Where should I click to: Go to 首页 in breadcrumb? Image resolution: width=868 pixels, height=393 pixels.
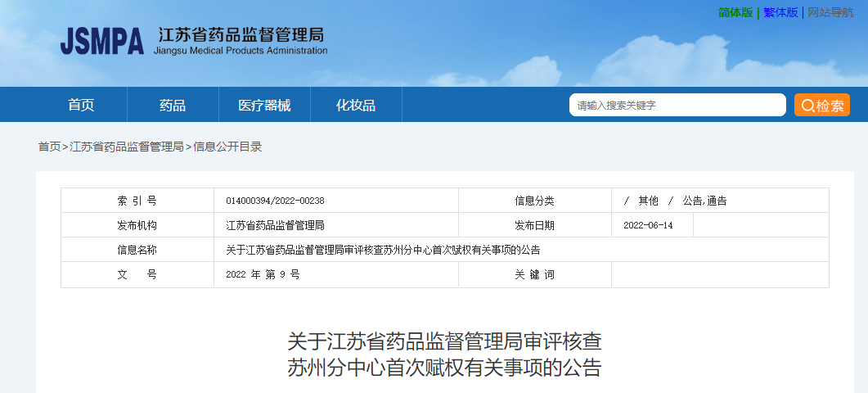(x=49, y=147)
